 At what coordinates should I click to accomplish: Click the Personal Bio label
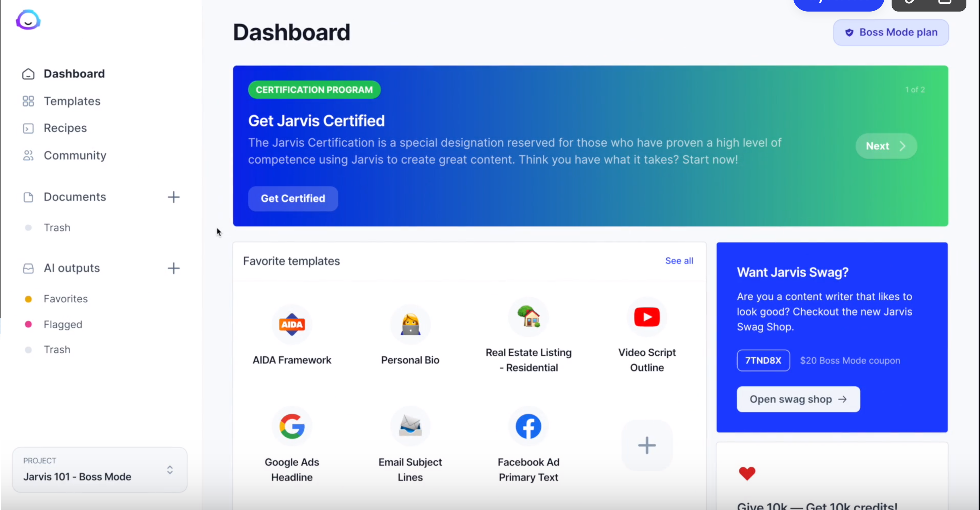coord(410,360)
